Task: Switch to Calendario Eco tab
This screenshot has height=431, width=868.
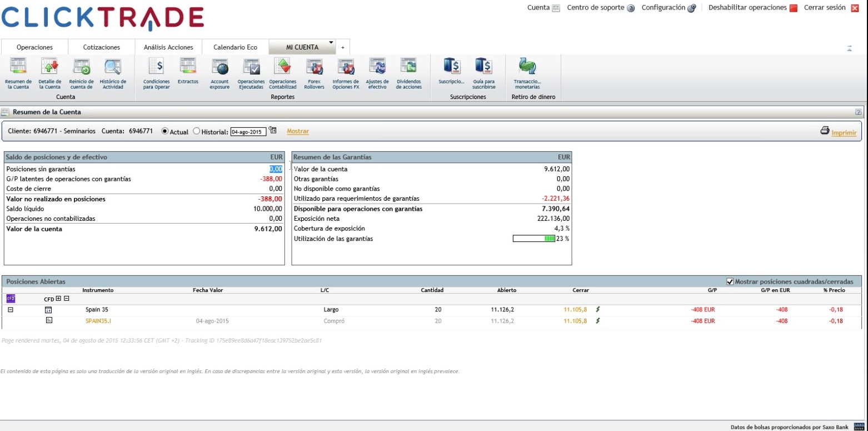Action: coord(236,47)
